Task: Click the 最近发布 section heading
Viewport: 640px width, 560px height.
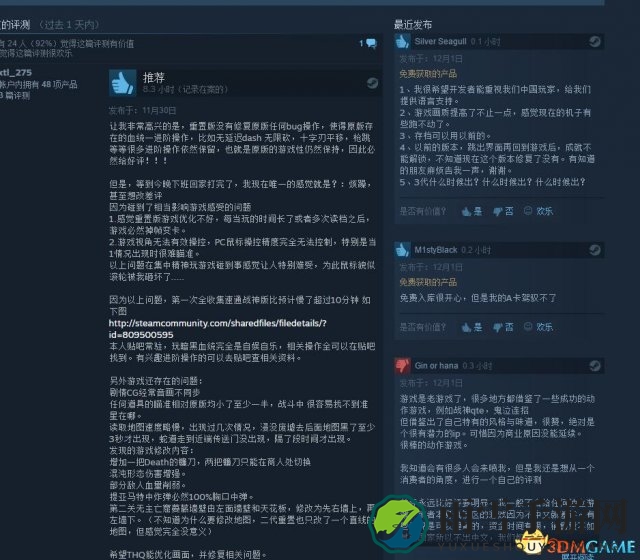Action: click(413, 25)
